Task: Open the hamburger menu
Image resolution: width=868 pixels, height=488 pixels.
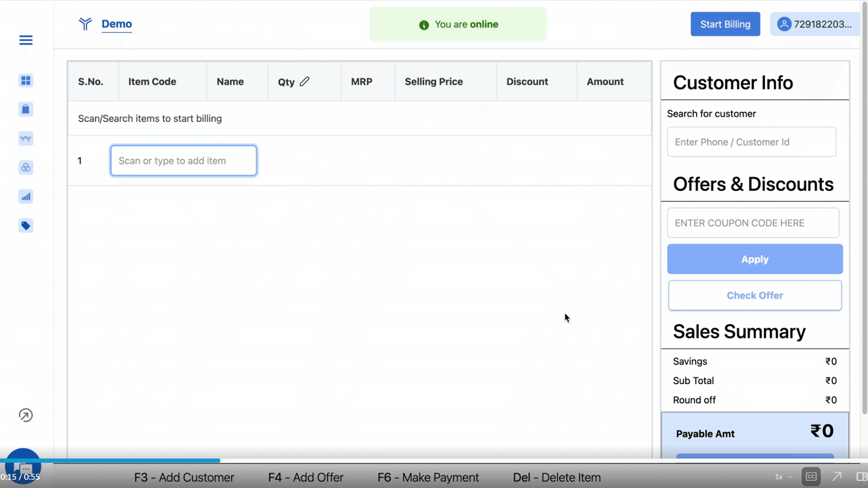Action: 26,40
